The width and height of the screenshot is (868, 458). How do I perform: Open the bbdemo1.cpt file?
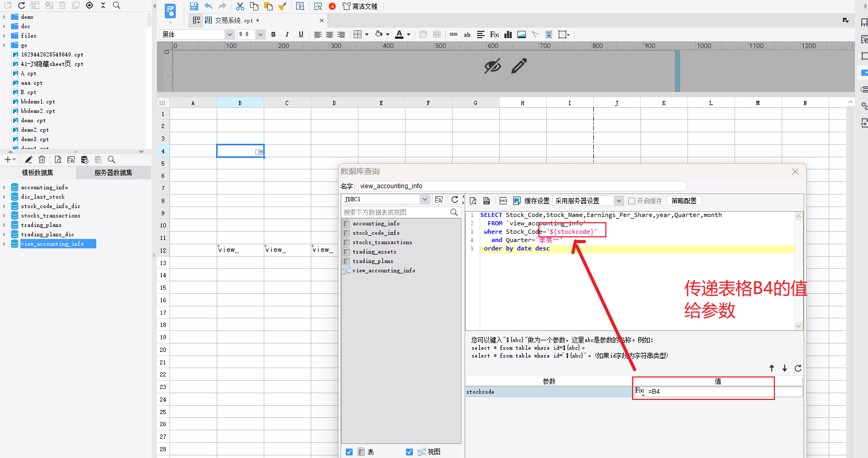[38, 101]
